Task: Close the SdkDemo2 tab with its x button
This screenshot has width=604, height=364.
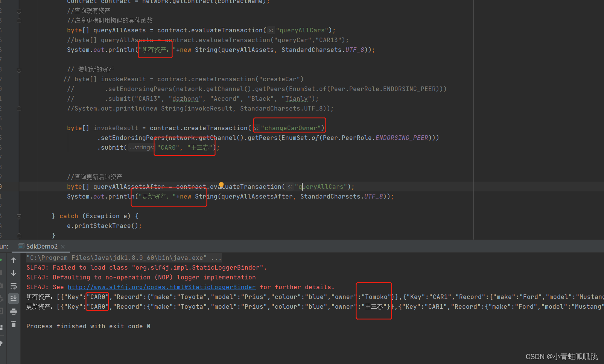Action: 63,246
